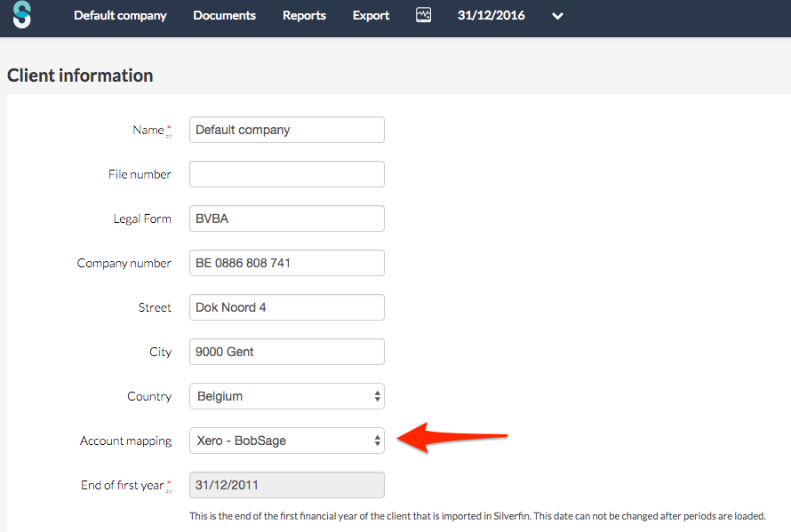Click the Legal Form label
Viewport: 791px width, 532px height.
click(142, 218)
